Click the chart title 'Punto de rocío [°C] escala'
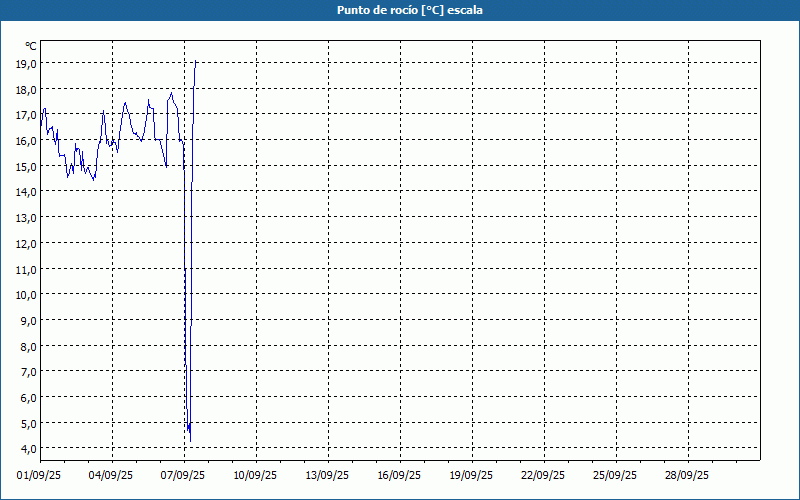The image size is (800, 500). (x=410, y=10)
